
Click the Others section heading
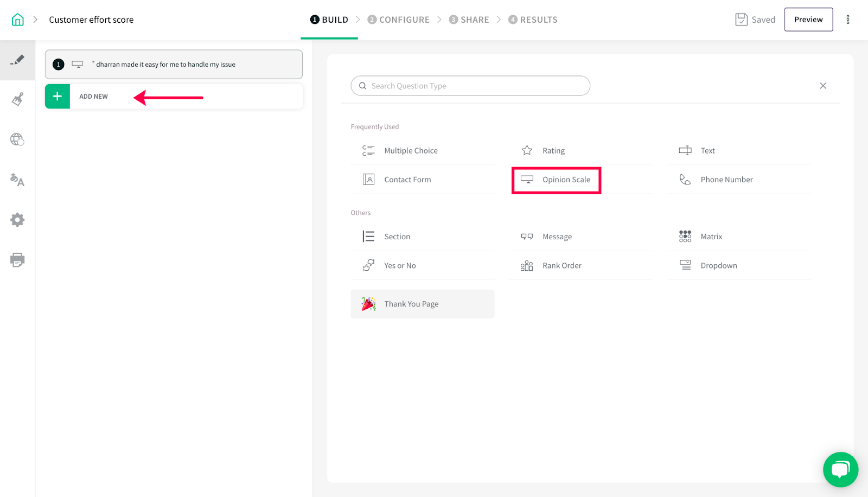click(x=361, y=213)
